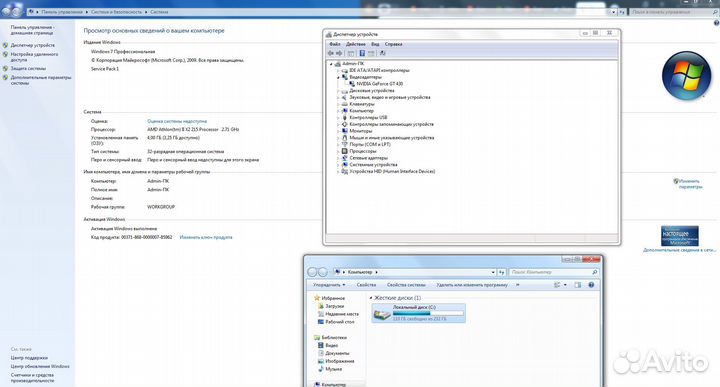Screen dimensions: 720x387
Task: Click Защита системы link
Action: pos(28,68)
